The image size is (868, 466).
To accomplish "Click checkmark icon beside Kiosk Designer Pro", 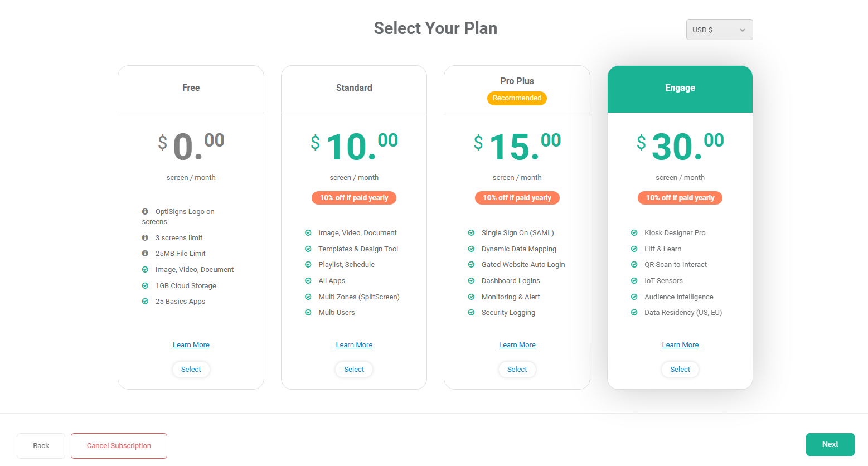I will click(x=634, y=233).
